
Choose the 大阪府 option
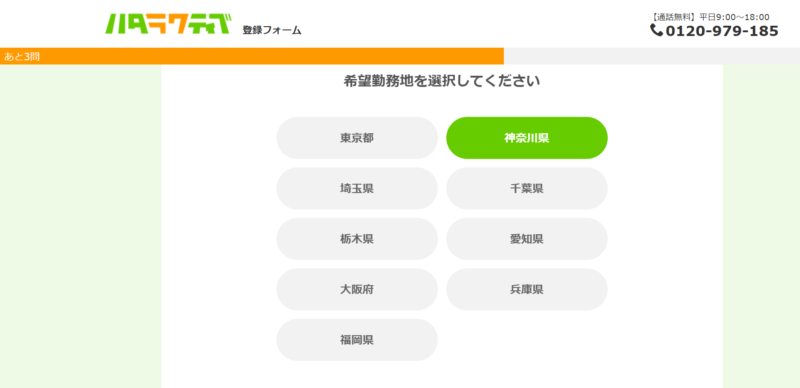click(x=357, y=289)
